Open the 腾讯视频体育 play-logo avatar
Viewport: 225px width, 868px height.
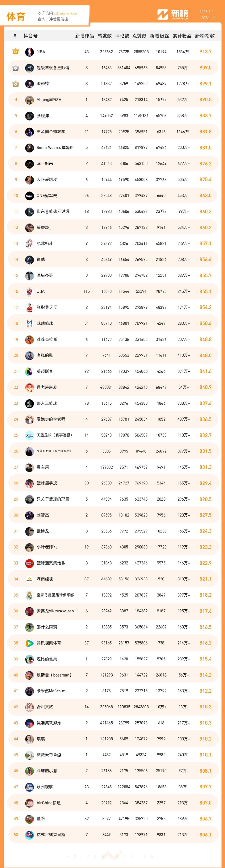click(x=29, y=643)
